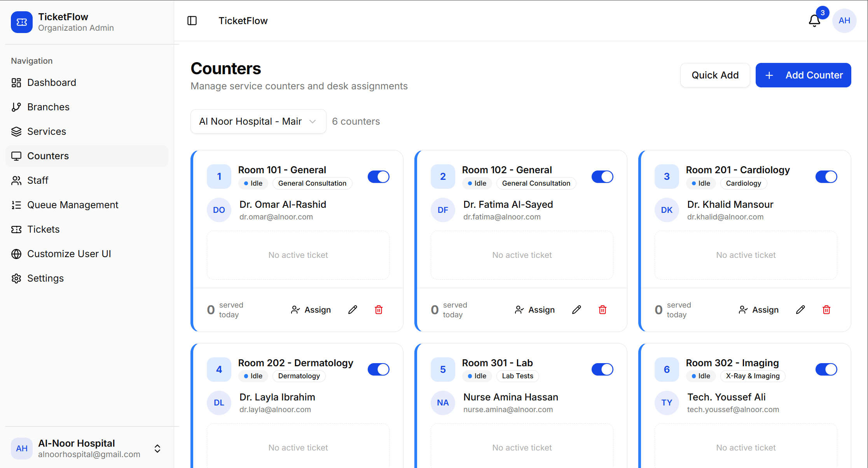
Task: Open the notifications bell icon
Action: click(814, 21)
